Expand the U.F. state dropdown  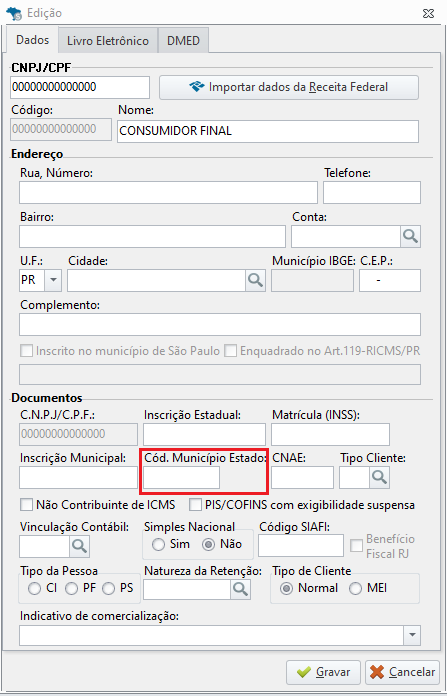tap(53, 281)
